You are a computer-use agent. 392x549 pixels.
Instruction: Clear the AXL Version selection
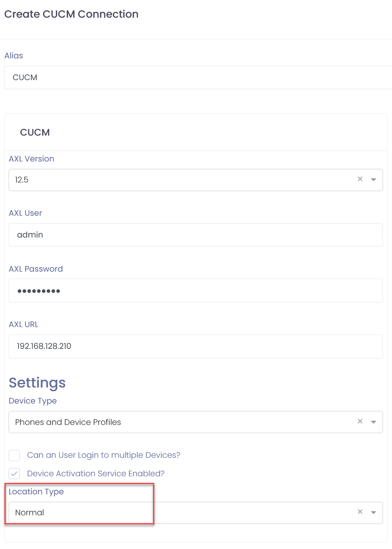coord(360,179)
